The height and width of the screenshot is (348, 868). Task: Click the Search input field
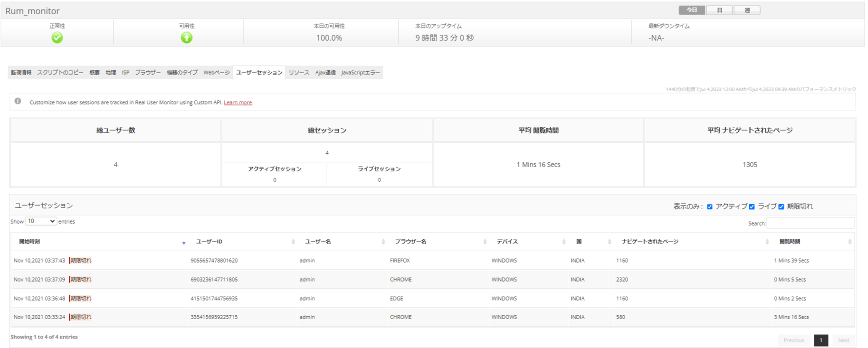pyautogui.click(x=810, y=223)
